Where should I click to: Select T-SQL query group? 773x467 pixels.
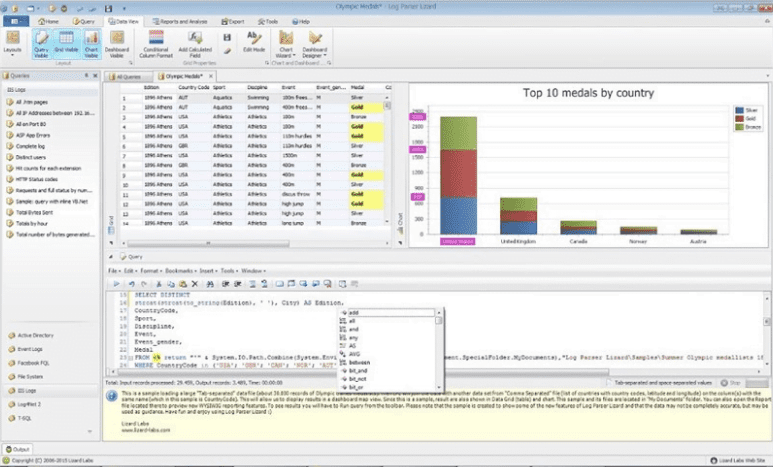click(24, 418)
